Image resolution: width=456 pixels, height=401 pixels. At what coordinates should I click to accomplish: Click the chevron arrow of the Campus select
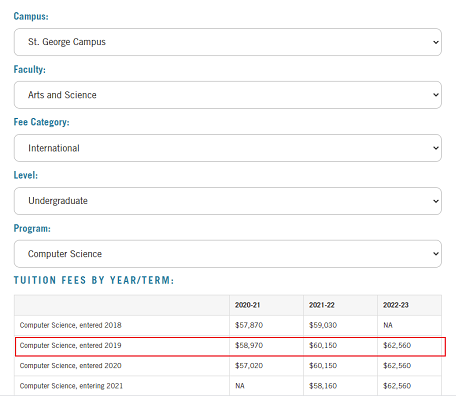click(x=435, y=42)
